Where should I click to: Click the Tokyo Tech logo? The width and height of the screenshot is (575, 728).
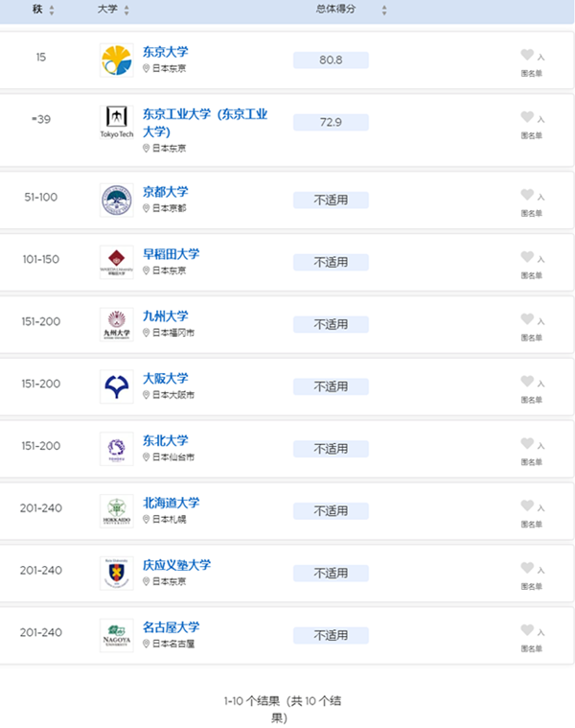point(116,122)
